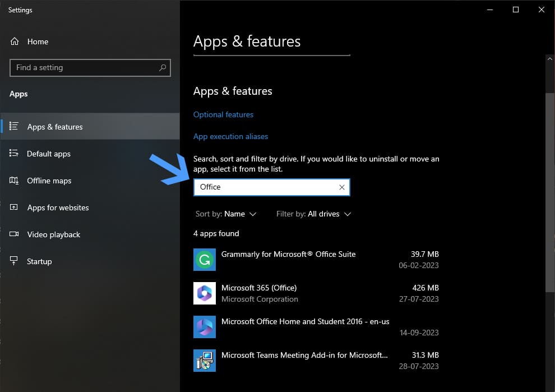Click the Grammarly app icon
The height and width of the screenshot is (392, 555).
click(x=205, y=260)
